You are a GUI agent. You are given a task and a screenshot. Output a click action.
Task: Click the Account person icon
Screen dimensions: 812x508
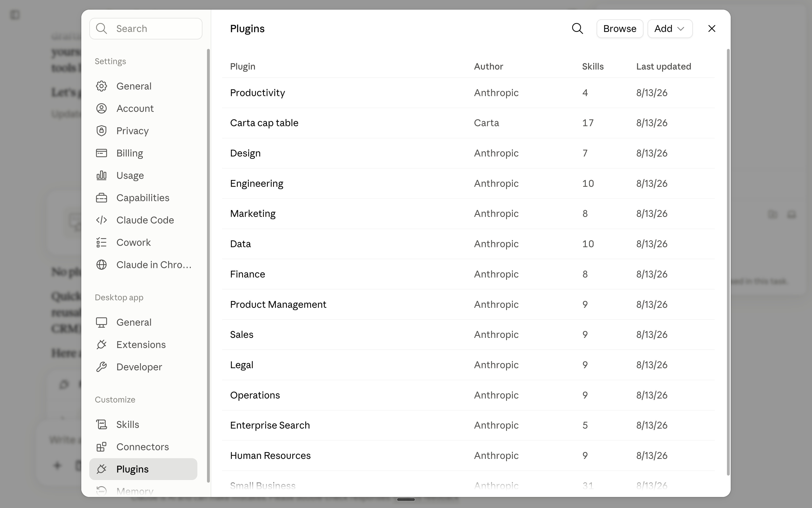point(101,109)
